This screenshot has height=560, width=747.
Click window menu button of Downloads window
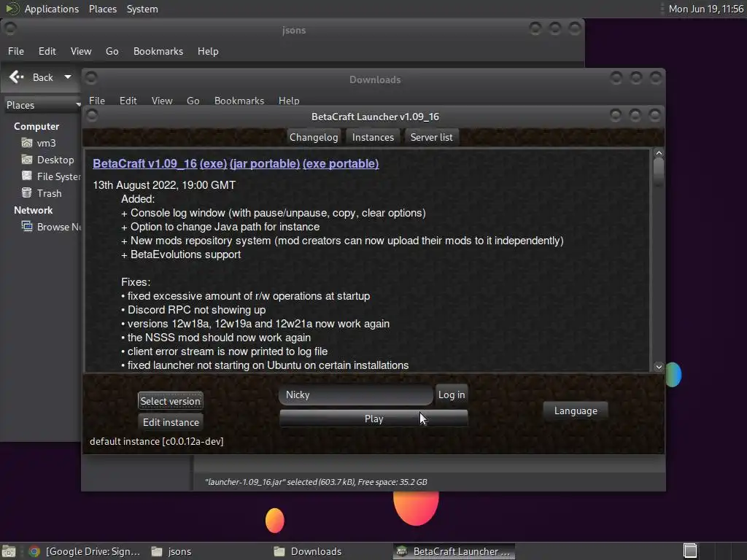point(91,77)
